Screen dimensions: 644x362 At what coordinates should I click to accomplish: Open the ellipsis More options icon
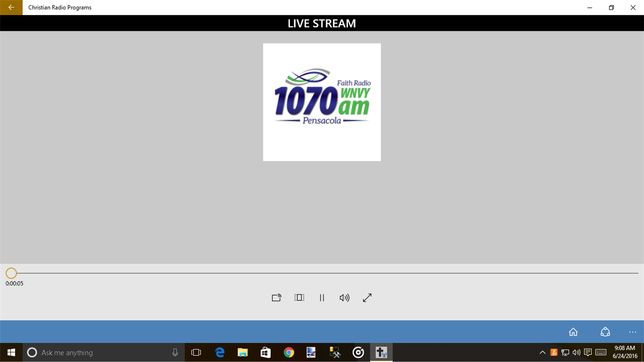[x=632, y=331]
